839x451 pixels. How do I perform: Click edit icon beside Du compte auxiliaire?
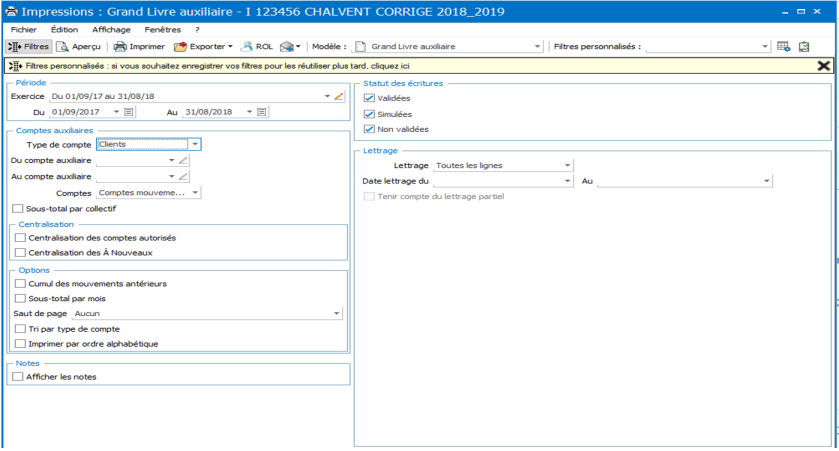[x=183, y=160]
